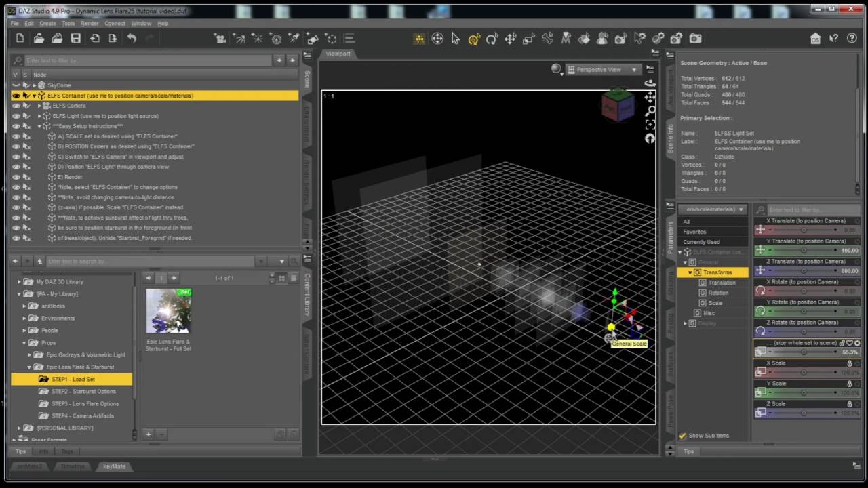Choose the Translate tool in toolbar
868x488 pixels.
pos(510,39)
